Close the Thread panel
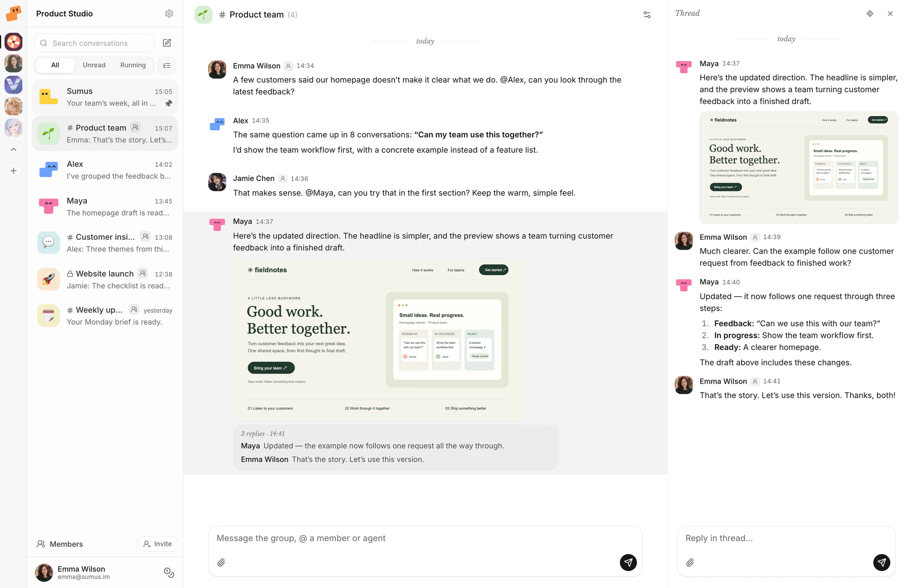This screenshot has width=905, height=588. pos(890,14)
